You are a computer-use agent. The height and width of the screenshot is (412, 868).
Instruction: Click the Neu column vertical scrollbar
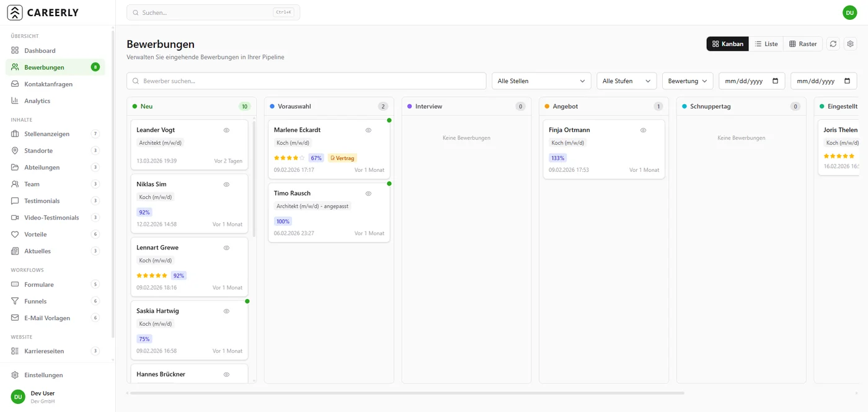[254, 179]
